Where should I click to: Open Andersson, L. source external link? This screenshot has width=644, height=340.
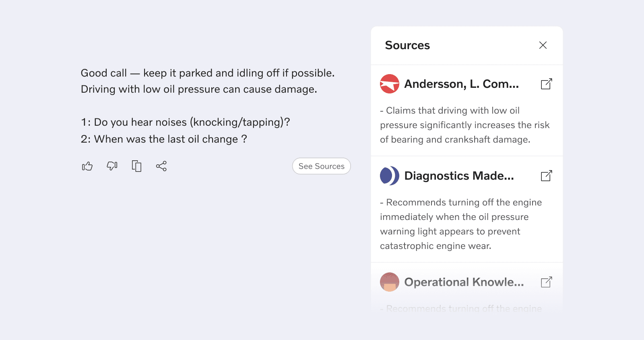click(x=546, y=84)
